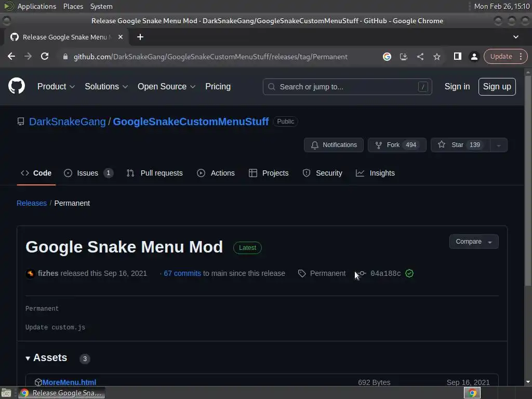Open the System menu
Image resolution: width=532 pixels, height=399 pixels.
101,6
